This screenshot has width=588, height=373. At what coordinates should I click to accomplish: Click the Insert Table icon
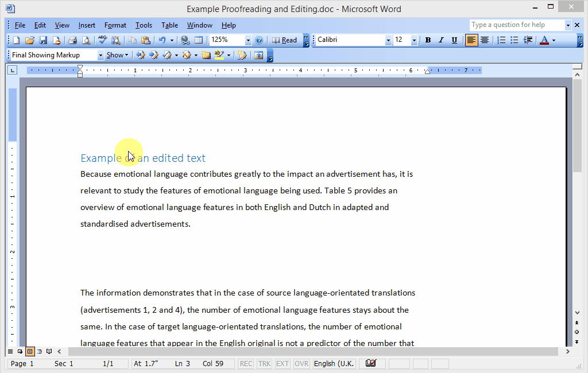pyautogui.click(x=199, y=40)
